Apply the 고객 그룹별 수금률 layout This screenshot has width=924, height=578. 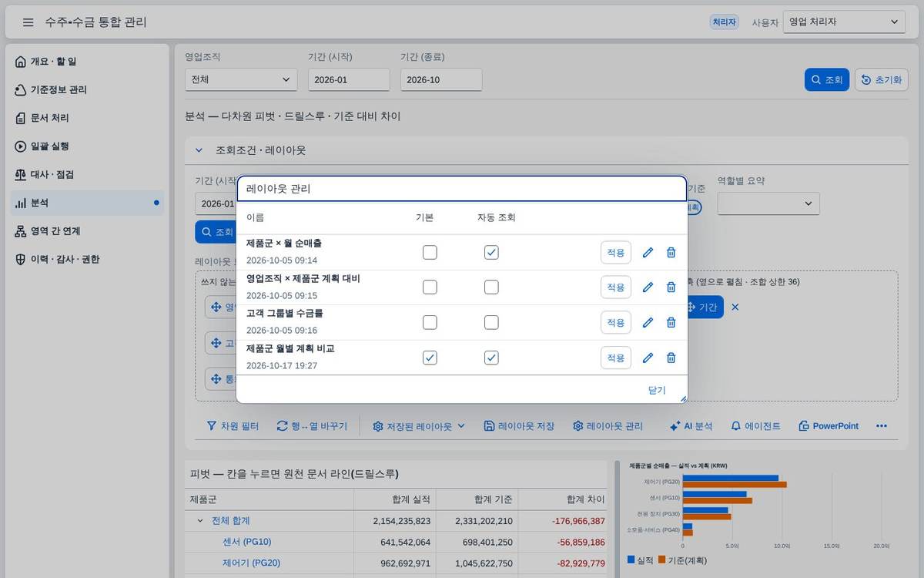(x=616, y=322)
